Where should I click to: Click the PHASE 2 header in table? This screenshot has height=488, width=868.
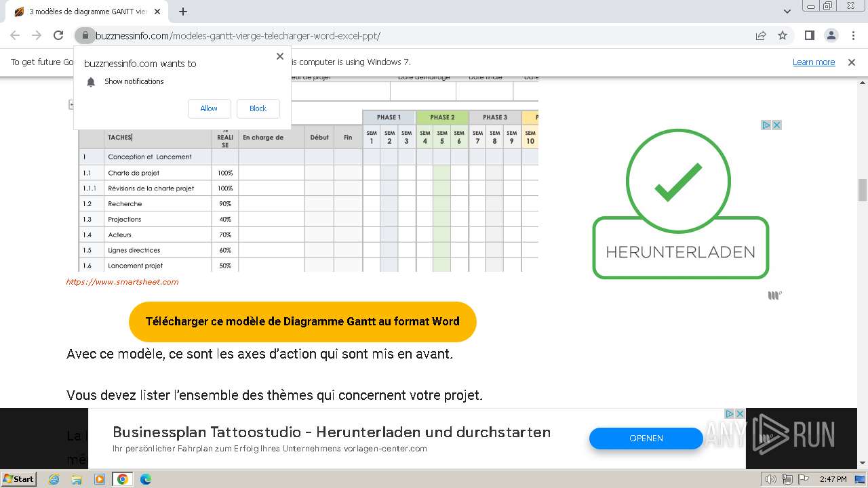(x=442, y=117)
